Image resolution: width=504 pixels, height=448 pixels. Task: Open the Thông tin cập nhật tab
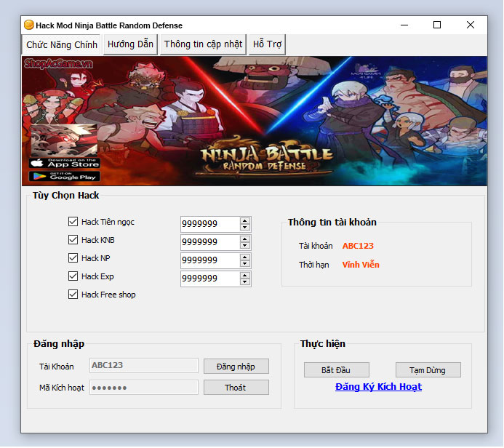tap(203, 44)
